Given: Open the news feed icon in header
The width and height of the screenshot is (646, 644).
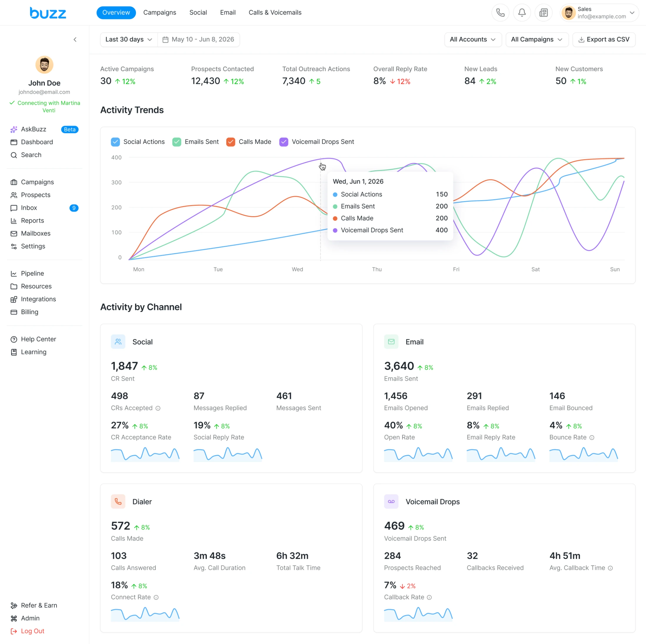Looking at the screenshot, I should tap(544, 13).
